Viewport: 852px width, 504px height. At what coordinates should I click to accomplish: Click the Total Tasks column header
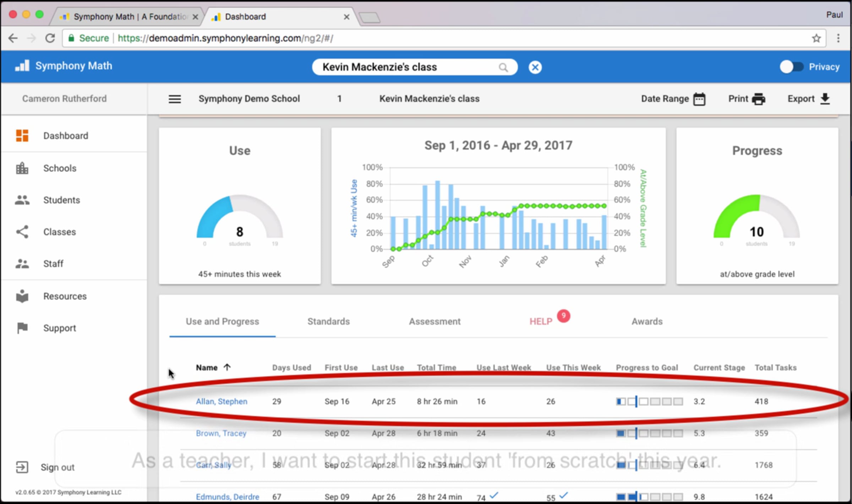(775, 367)
